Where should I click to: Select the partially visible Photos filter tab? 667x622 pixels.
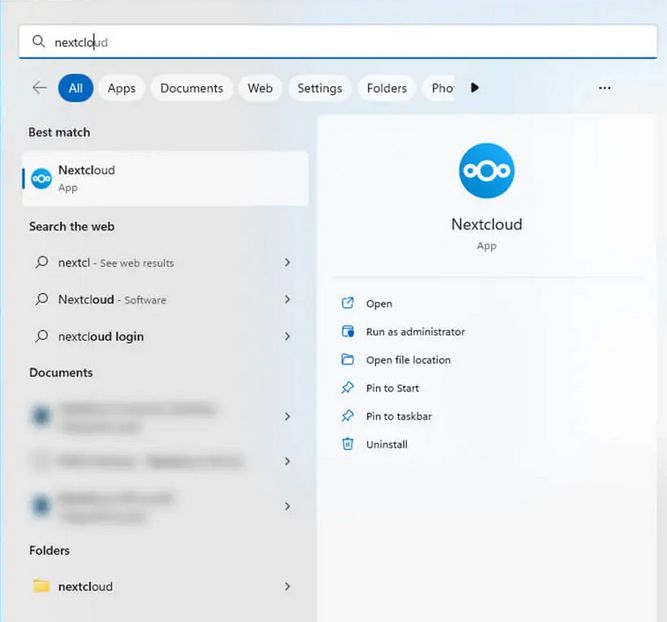(x=439, y=88)
